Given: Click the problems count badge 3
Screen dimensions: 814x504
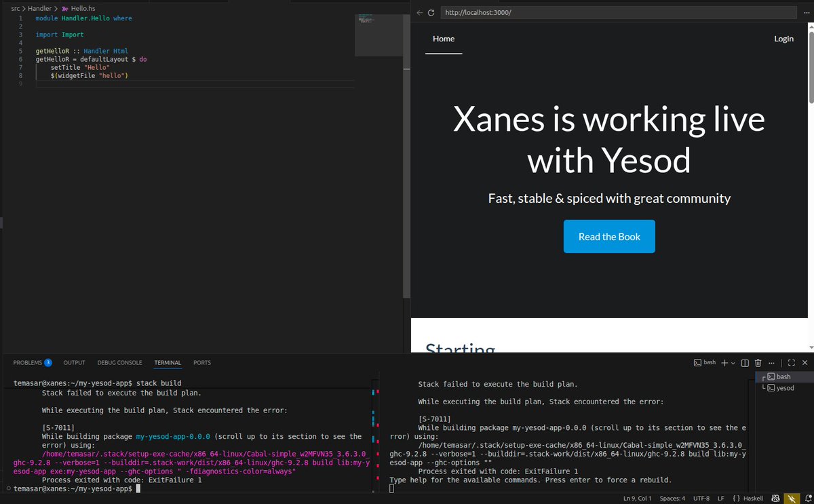Looking at the screenshot, I should click(48, 362).
